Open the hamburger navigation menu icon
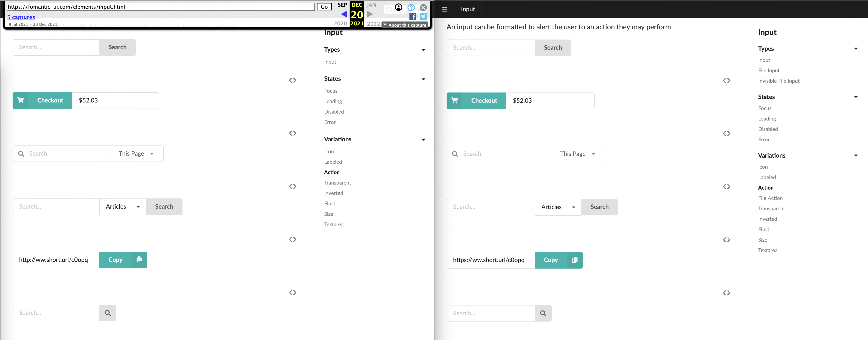 [444, 9]
